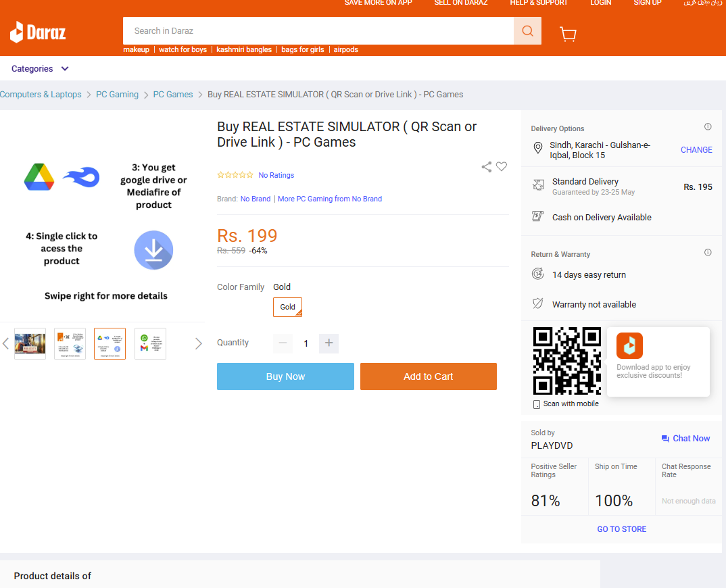
Task: Click the Buy Now button
Action: pyautogui.click(x=285, y=376)
